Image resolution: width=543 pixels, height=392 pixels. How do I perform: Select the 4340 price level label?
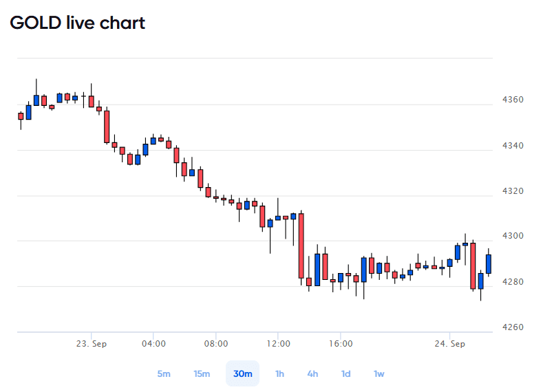[x=513, y=146]
